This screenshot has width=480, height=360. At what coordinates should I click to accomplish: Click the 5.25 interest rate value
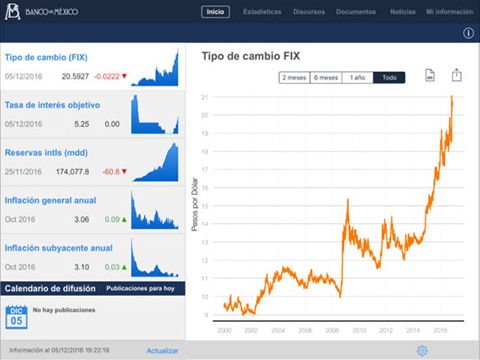pos(82,124)
